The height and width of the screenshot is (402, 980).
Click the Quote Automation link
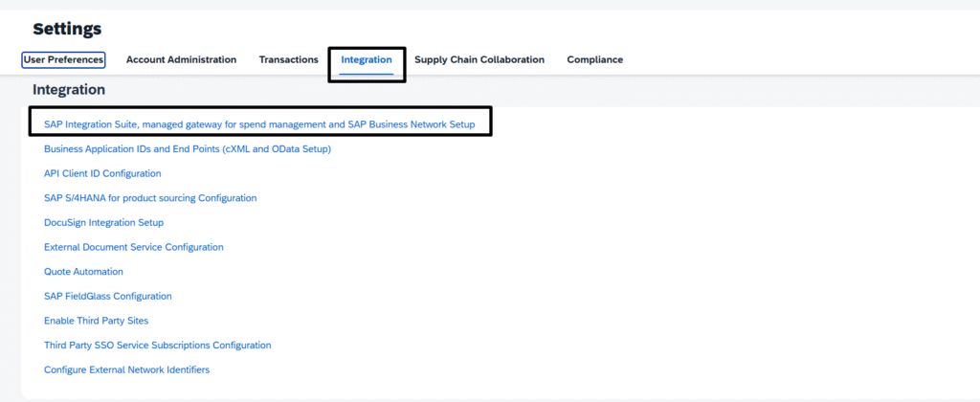pyautogui.click(x=83, y=272)
